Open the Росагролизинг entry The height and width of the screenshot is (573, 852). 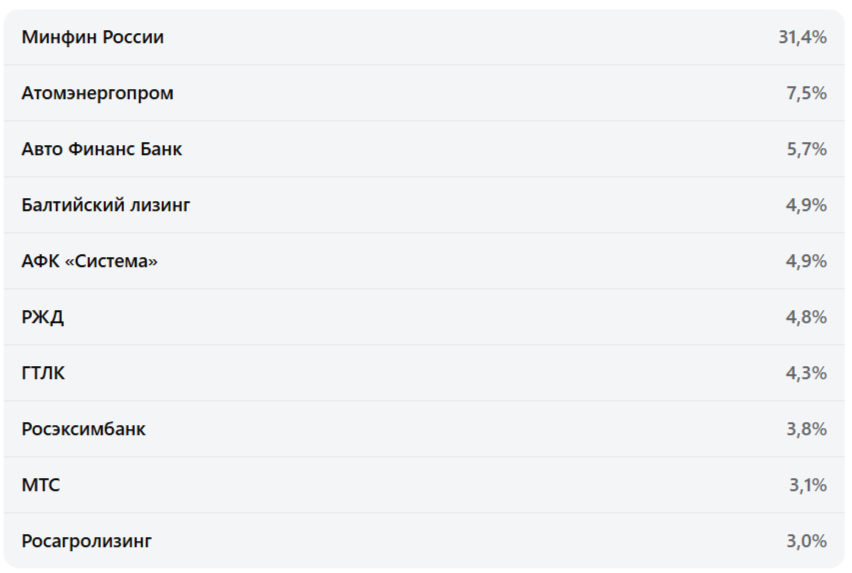(x=86, y=541)
